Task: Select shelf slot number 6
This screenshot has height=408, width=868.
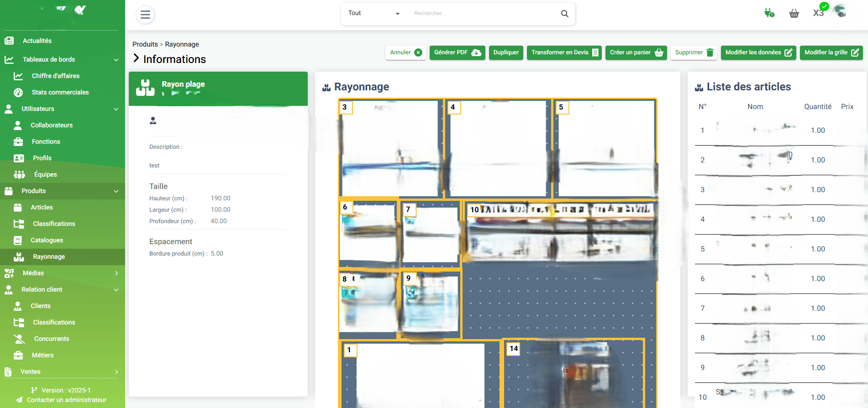Action: click(x=345, y=207)
